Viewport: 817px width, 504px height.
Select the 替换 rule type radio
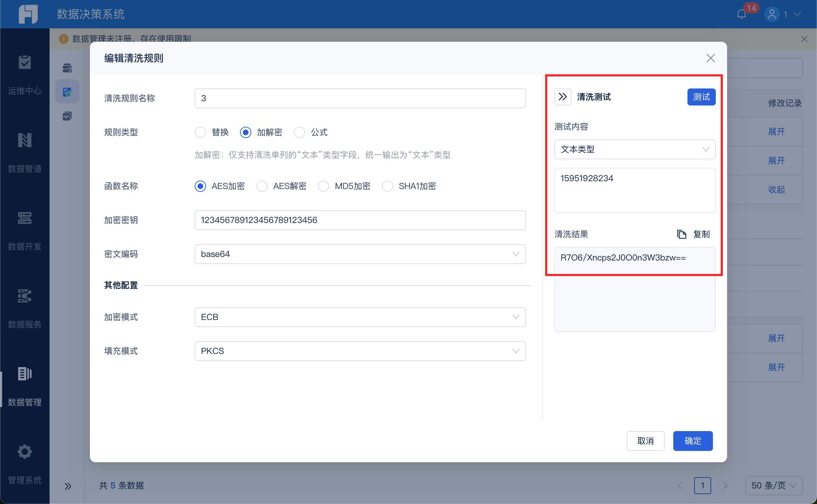200,132
